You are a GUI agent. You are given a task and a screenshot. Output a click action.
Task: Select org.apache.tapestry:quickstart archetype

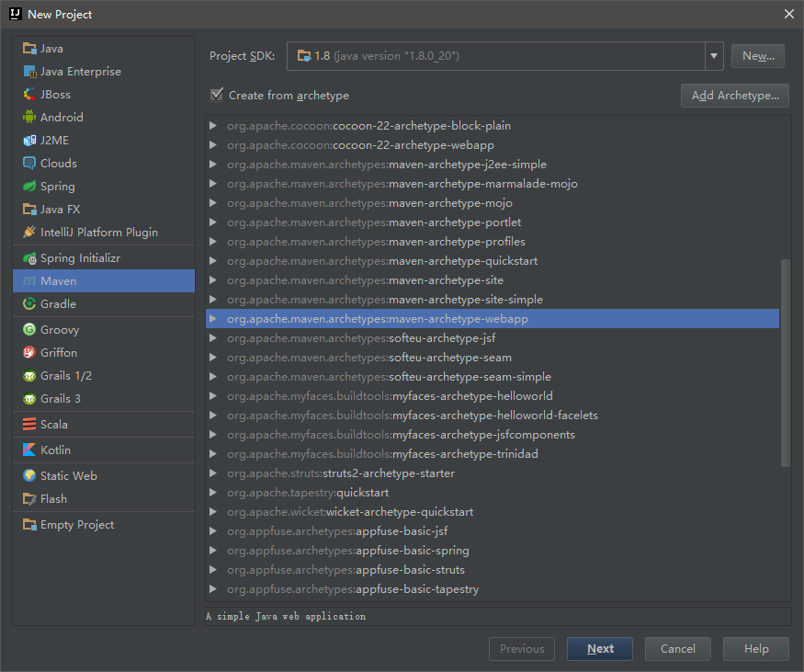(x=493, y=493)
